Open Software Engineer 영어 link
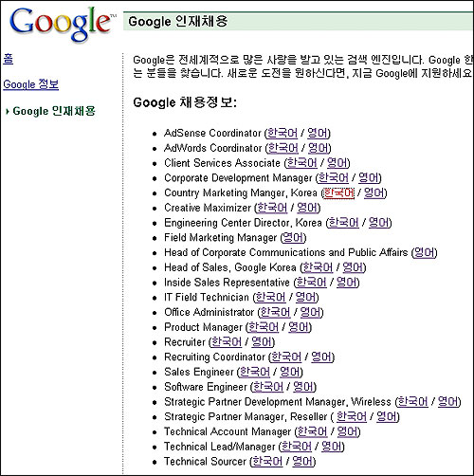474x476 pixels. (303, 387)
